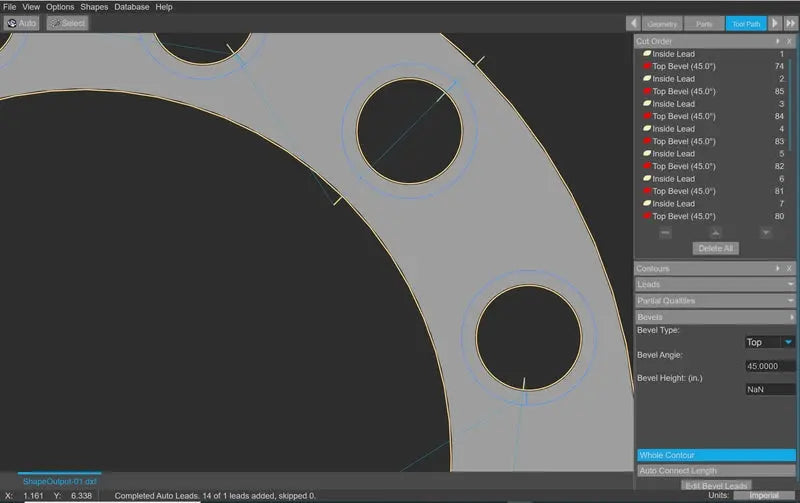Click the Bevel Angle input field

[769, 366]
